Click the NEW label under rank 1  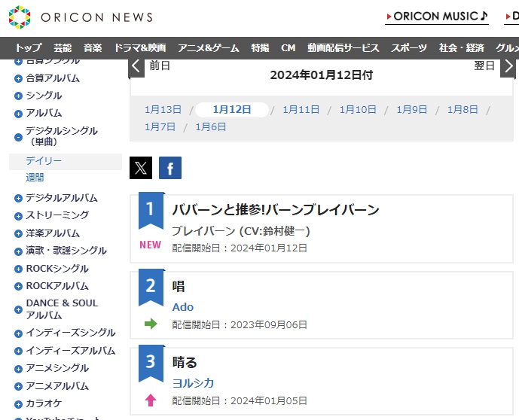(150, 245)
